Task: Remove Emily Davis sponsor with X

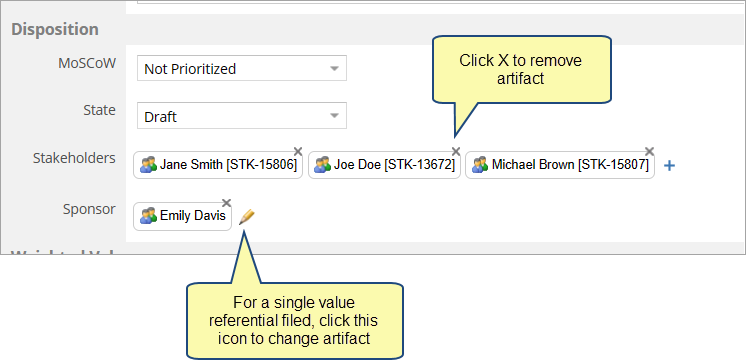Action: click(226, 203)
